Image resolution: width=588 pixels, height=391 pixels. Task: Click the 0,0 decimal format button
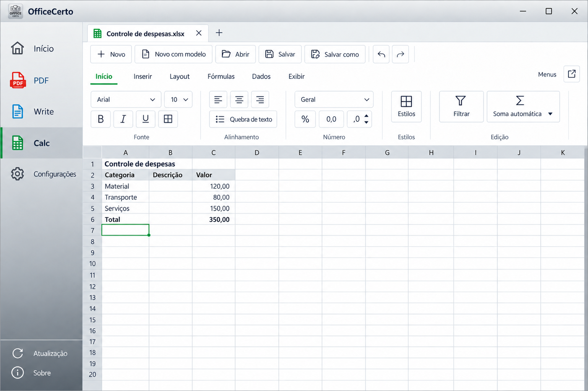pos(331,119)
